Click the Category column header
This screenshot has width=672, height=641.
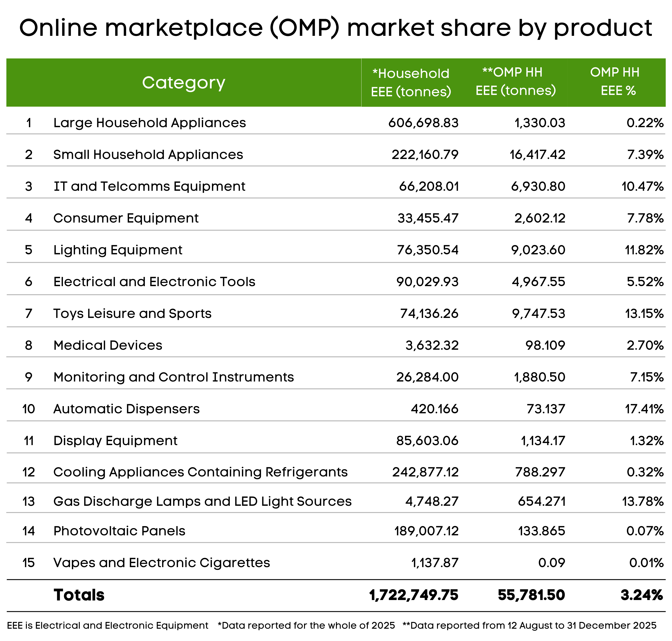tap(183, 83)
